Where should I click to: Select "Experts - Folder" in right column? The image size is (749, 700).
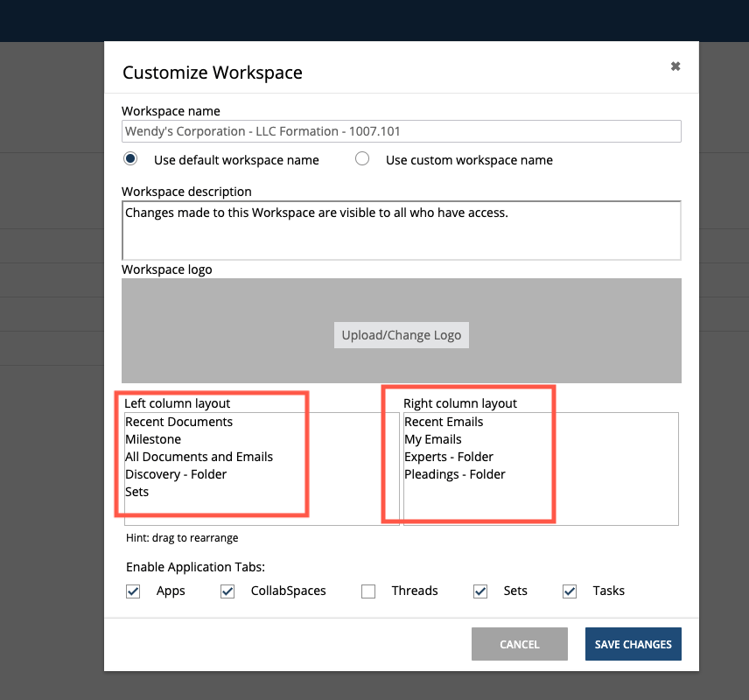(448, 457)
